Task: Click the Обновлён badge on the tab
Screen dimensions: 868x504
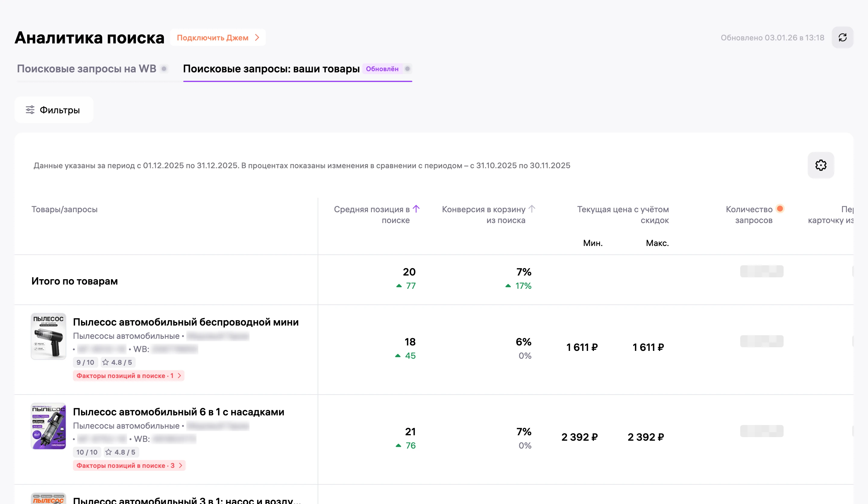Action: tap(382, 68)
